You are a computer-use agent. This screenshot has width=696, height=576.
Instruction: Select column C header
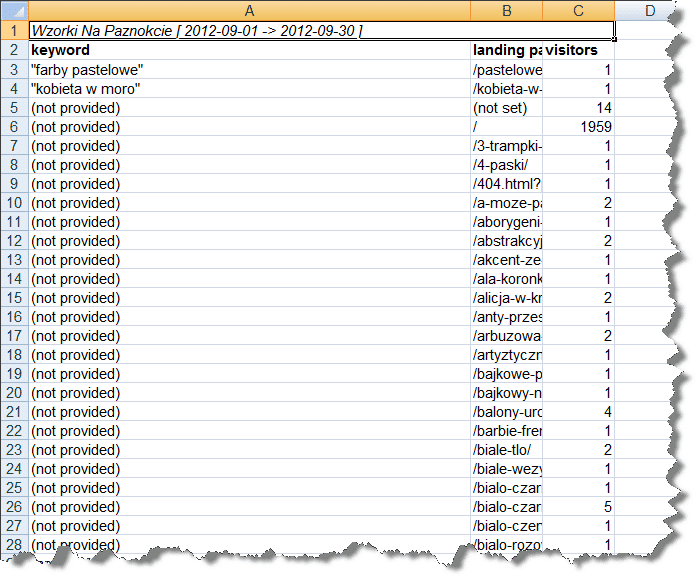coord(578,11)
